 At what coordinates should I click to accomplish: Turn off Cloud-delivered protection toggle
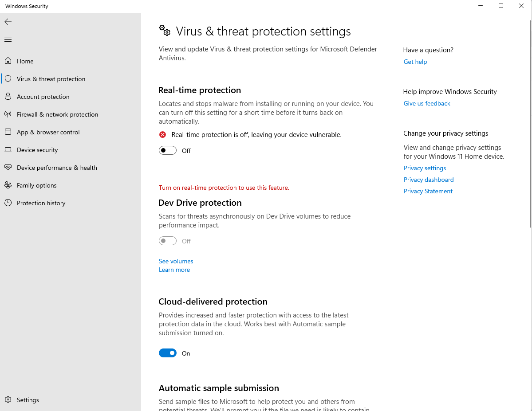(168, 353)
